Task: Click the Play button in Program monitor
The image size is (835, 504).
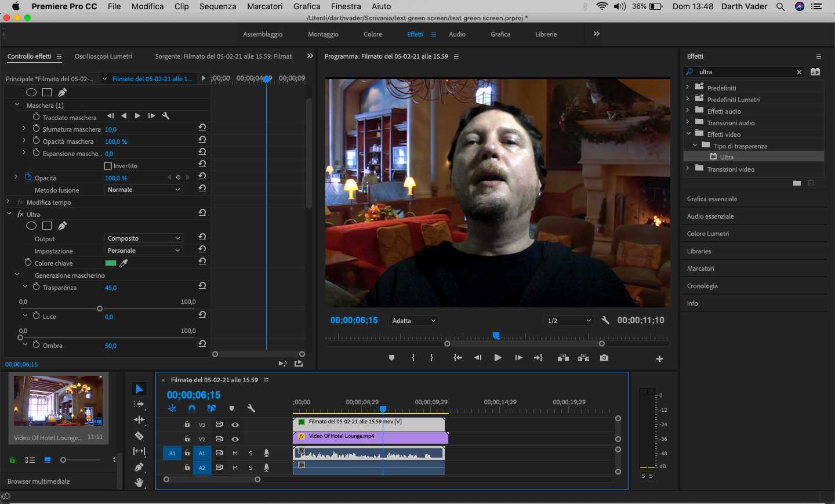Action: [498, 358]
